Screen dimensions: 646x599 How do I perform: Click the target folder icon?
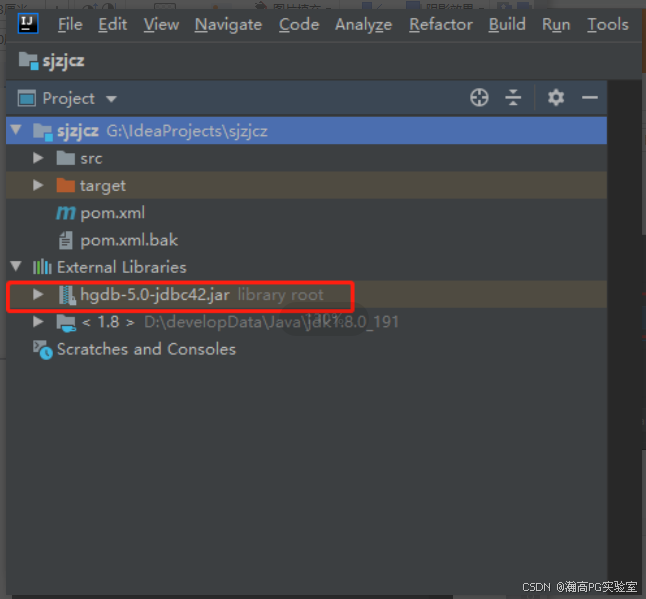pos(66,185)
